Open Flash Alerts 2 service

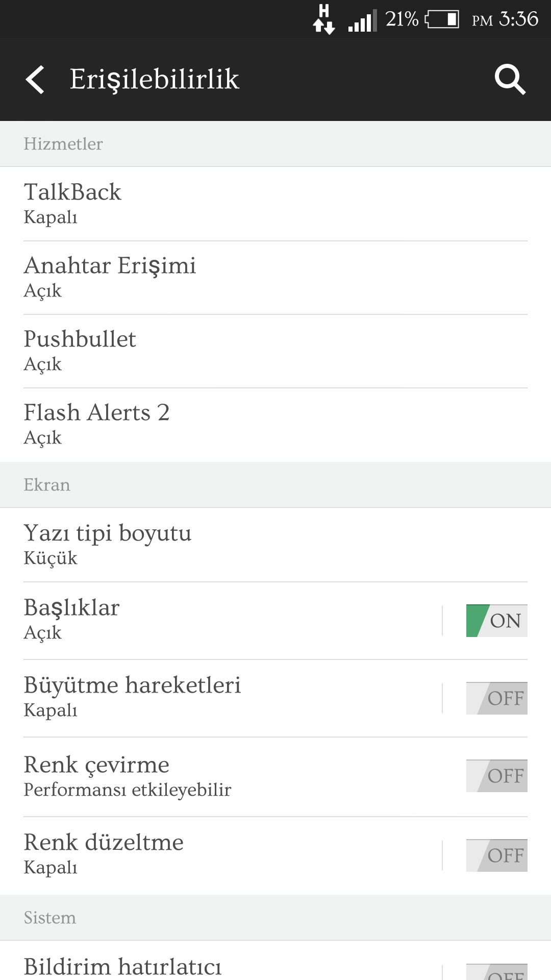[x=275, y=425]
